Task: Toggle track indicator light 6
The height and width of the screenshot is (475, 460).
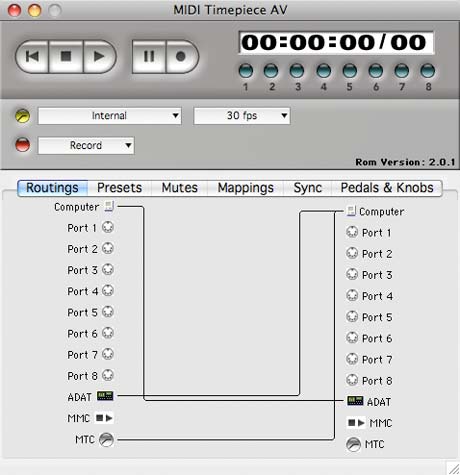Action: pyautogui.click(x=376, y=71)
